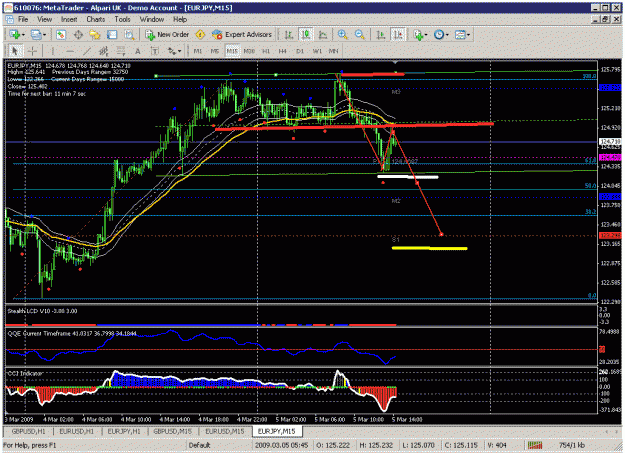The image size is (625, 453).
Task: Open the Strategy Tester magnifier icon
Action: click(x=129, y=35)
